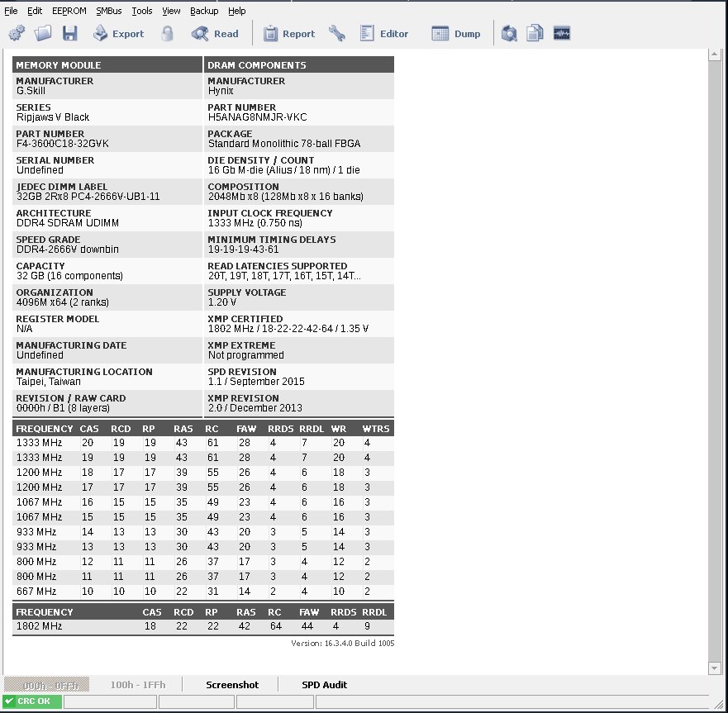Open the View menu
This screenshot has width=728, height=713.
point(171,11)
